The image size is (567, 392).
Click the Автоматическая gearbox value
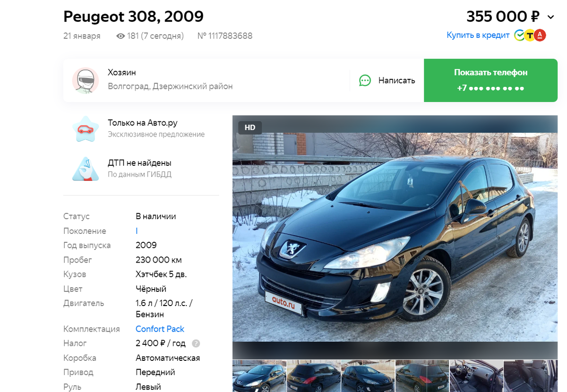point(168,358)
